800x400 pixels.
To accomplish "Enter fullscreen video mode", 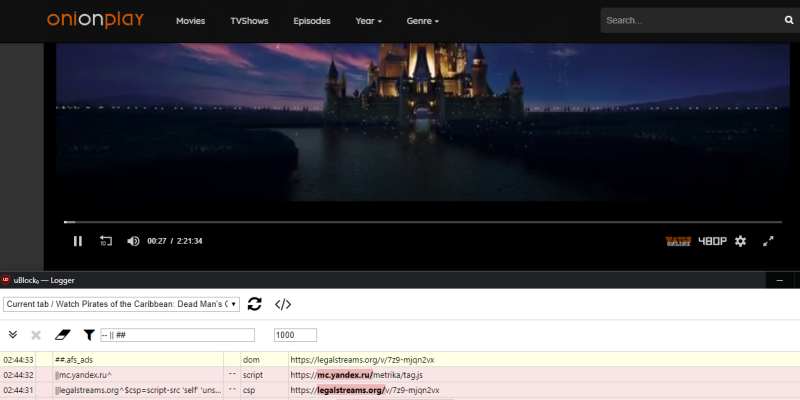I will coord(769,241).
